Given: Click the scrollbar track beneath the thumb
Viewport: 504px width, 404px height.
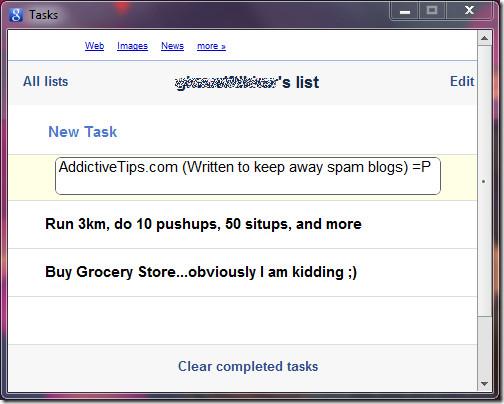Looking at the screenshot, I should pos(484,346).
